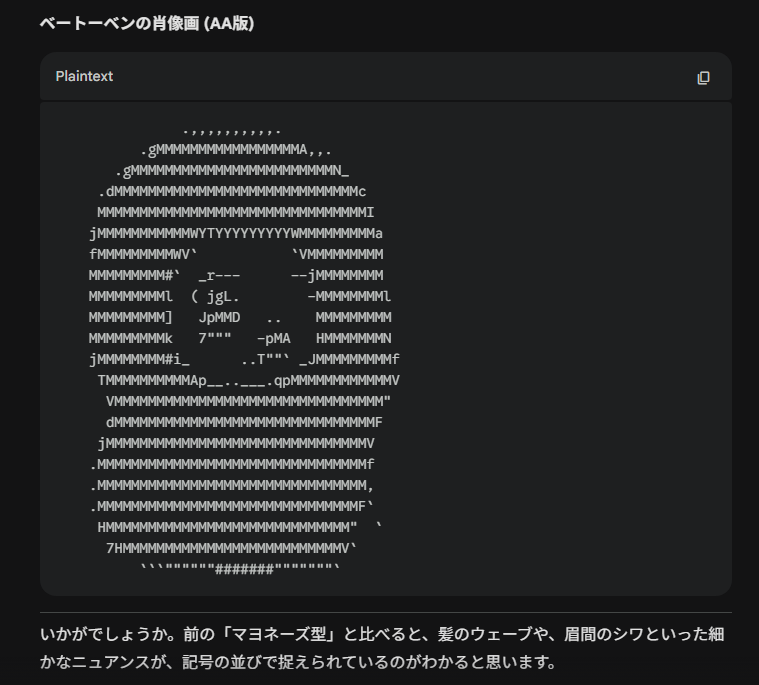
Task: Copy the Plaintext code block
Action: point(703,77)
